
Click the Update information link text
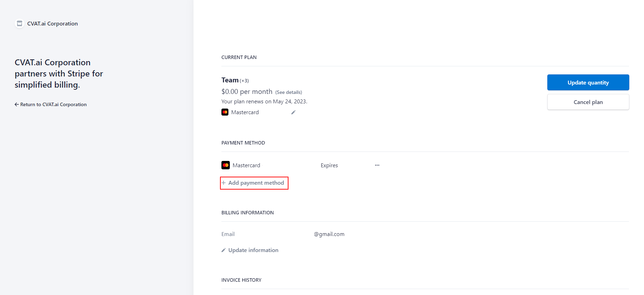tap(253, 250)
